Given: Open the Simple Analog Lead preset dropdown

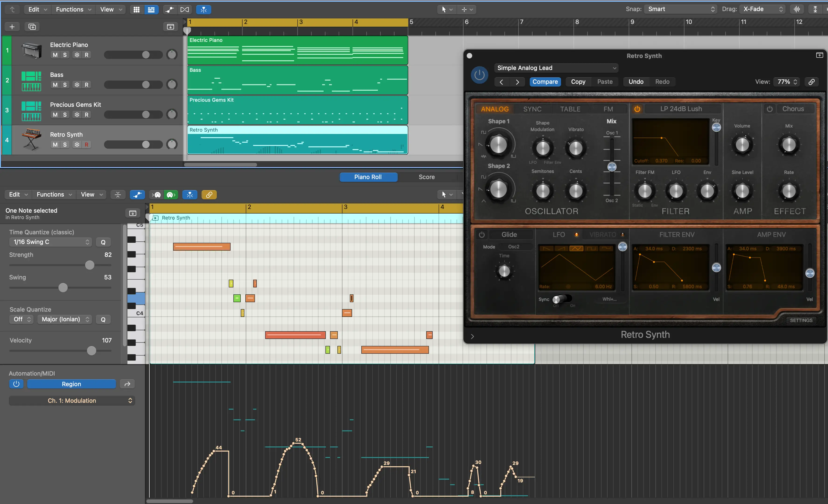Looking at the screenshot, I should click(x=556, y=68).
